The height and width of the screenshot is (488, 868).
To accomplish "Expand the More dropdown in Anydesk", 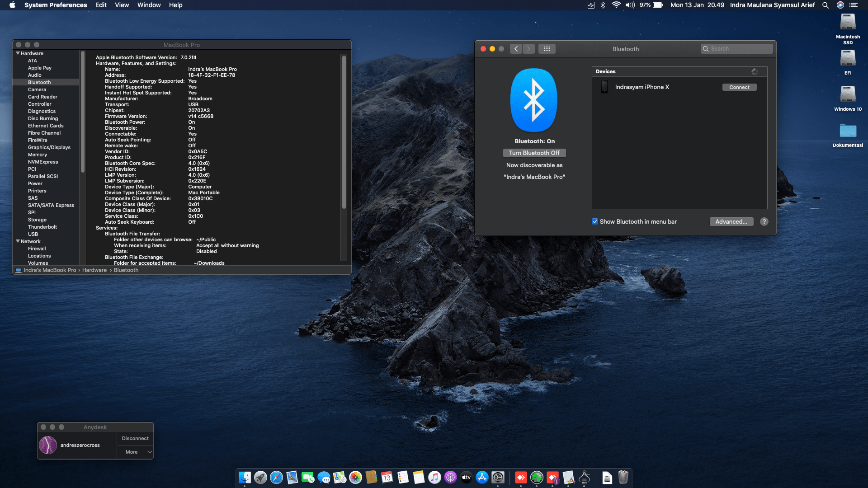I will click(135, 452).
